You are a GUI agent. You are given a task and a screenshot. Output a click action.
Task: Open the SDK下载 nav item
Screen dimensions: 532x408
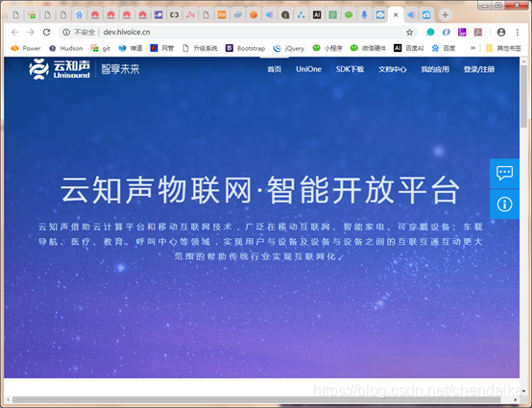350,69
